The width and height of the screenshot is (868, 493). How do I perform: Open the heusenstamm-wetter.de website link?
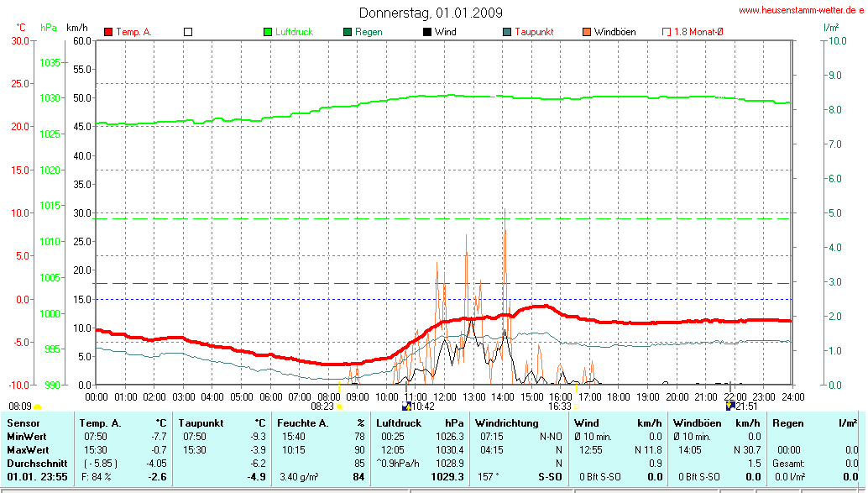(x=801, y=10)
